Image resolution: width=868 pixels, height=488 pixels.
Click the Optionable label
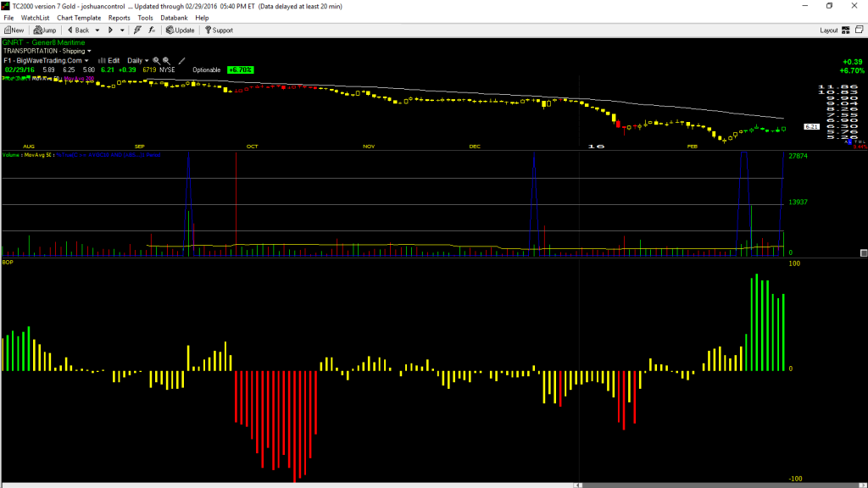pos(207,70)
